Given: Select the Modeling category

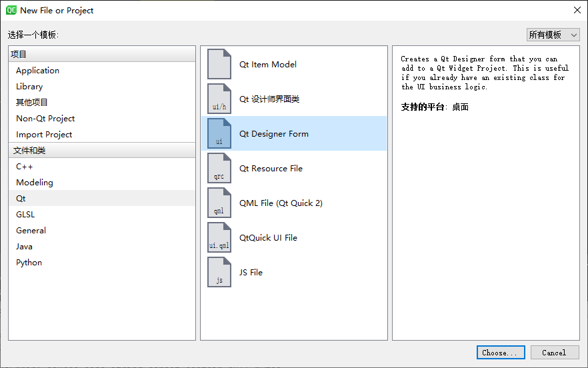Looking at the screenshot, I should point(101,182).
